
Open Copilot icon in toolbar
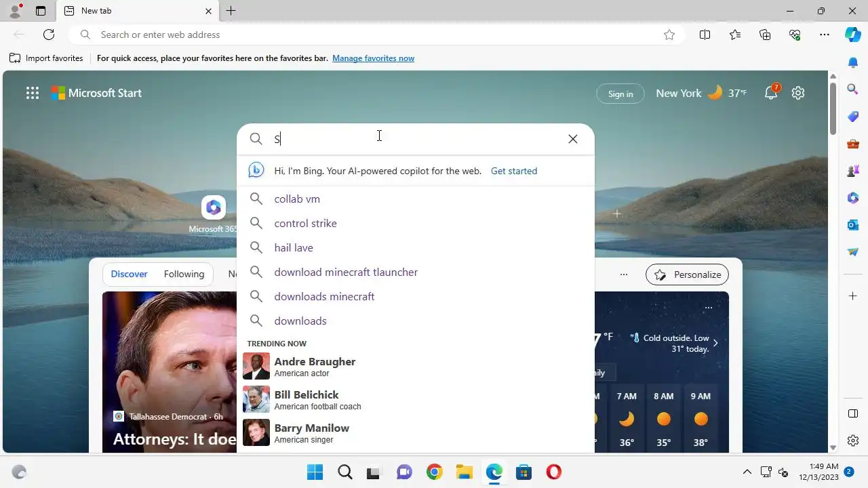[853, 35]
